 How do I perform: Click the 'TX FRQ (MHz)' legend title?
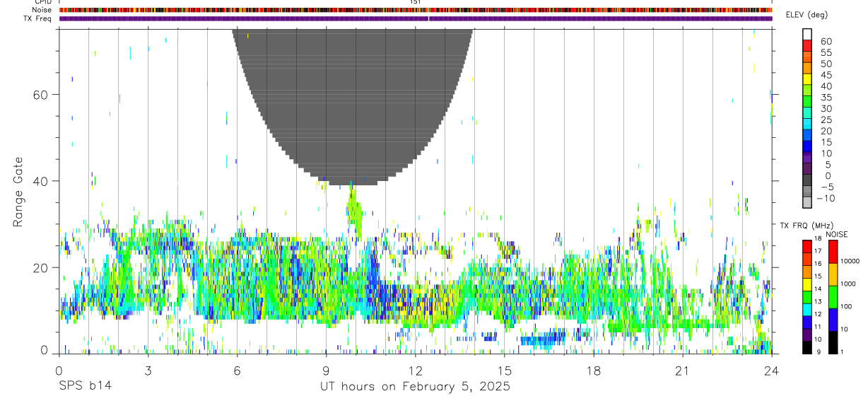pos(805,225)
